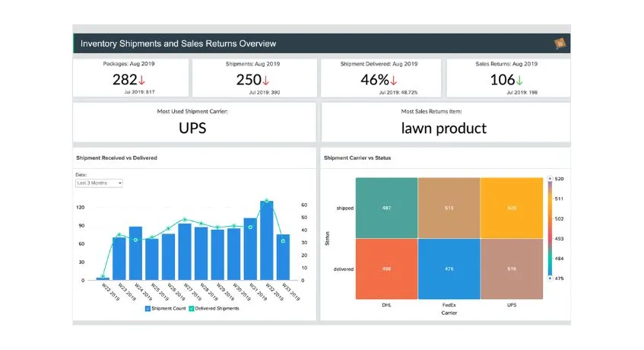Screen dimensions: 644x350
Task: Select the delivered UPS heatmap cell 516
Action: pos(512,269)
